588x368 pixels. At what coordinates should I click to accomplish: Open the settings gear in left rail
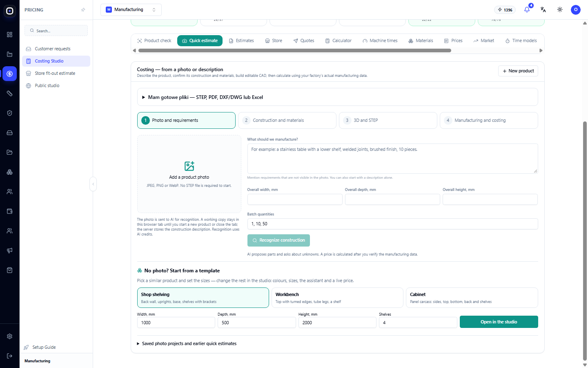tap(10, 337)
